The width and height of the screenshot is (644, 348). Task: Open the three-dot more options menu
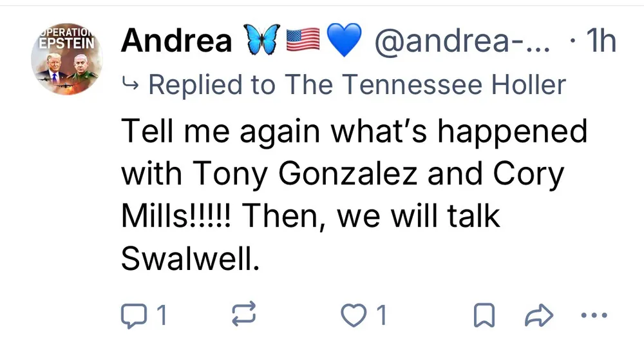click(594, 315)
